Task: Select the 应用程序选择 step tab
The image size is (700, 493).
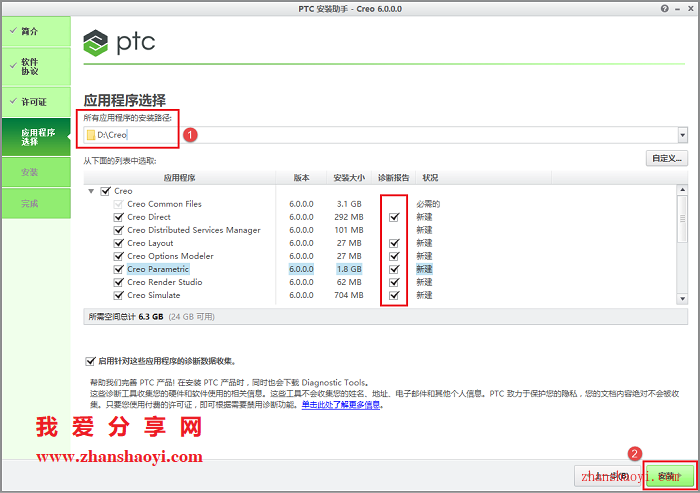Action: coord(36,137)
